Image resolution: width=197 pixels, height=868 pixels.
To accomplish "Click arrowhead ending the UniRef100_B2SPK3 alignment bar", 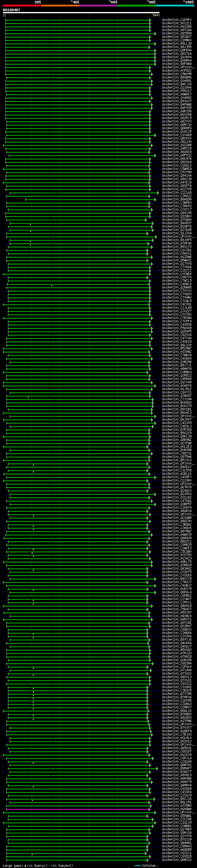I will (155, 494).
